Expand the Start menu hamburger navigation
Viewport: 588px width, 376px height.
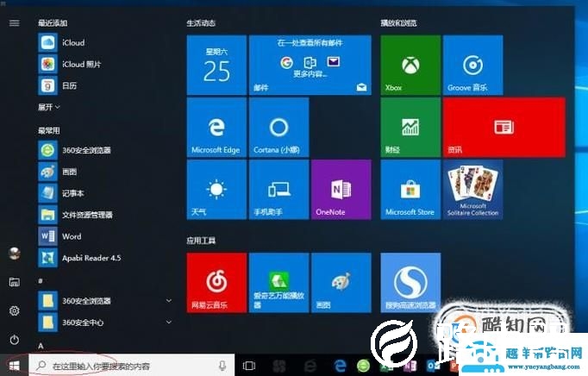15,23
